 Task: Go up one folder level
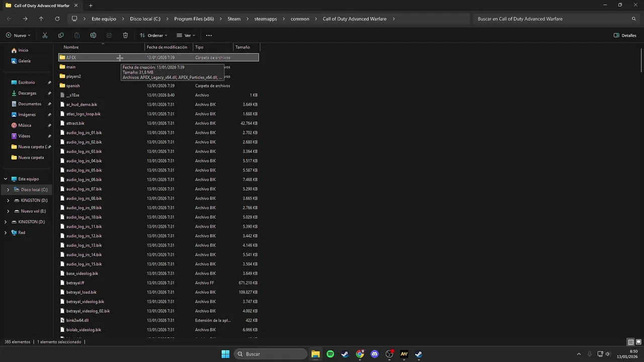41,19
